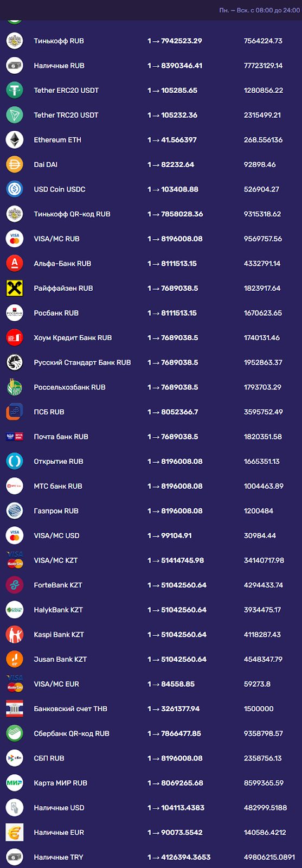Click the Райффайзен RUB bank icon
302x868 pixels.
[15, 288]
